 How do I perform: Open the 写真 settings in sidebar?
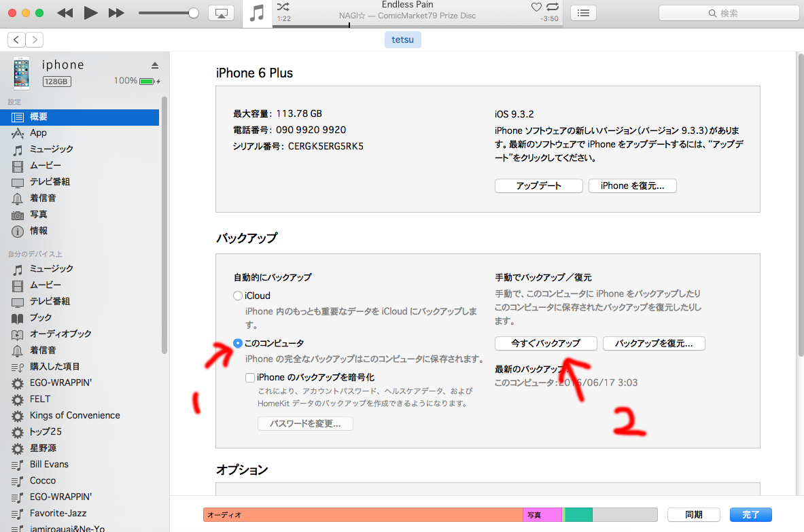[x=38, y=215]
